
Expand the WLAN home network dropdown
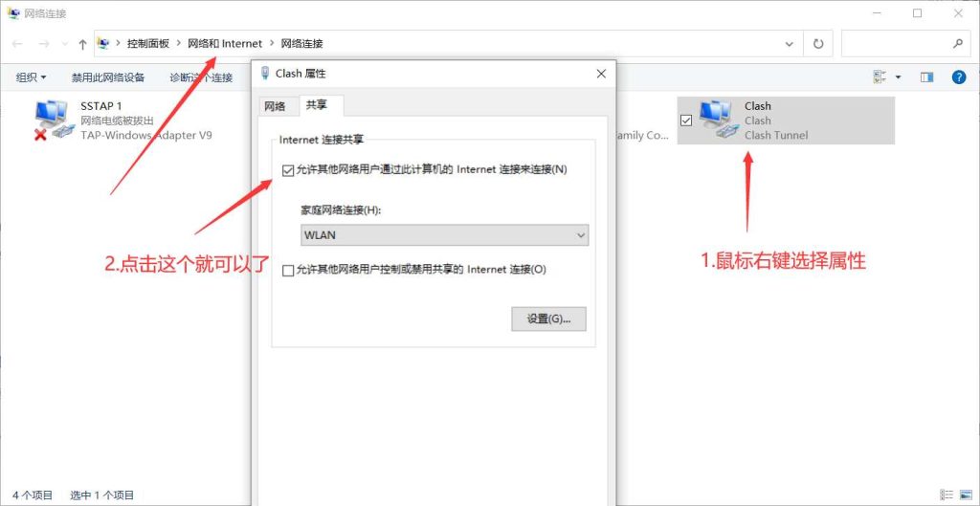pyautogui.click(x=444, y=235)
